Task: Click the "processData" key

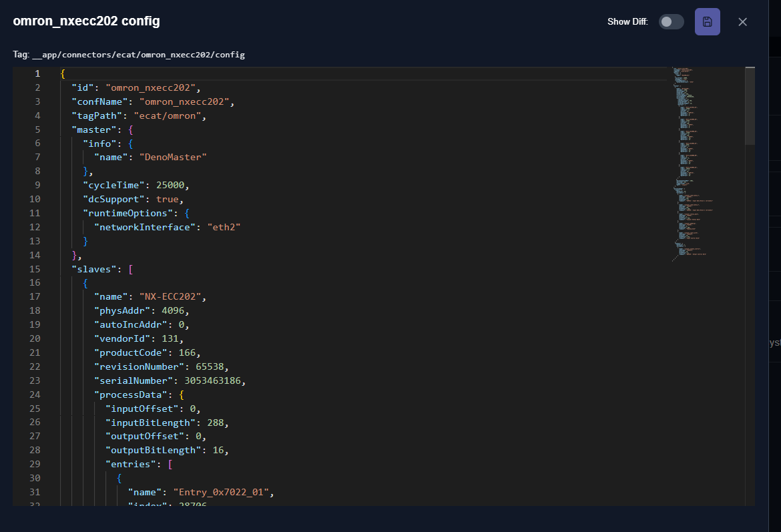Action: 130,394
